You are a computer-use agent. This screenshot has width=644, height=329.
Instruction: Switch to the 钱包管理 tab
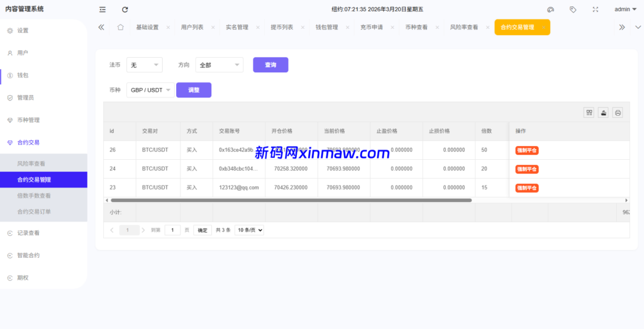[x=326, y=27]
